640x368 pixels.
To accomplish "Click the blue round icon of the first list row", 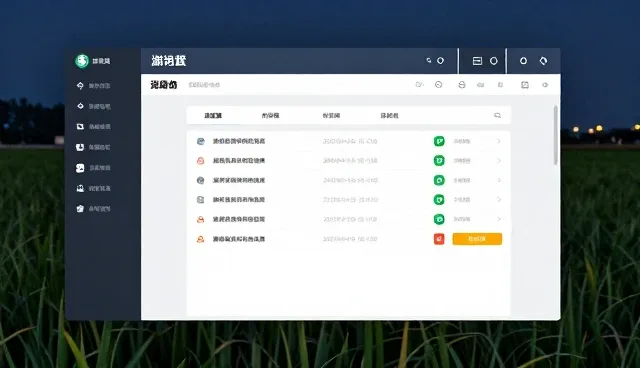I will click(x=200, y=141).
